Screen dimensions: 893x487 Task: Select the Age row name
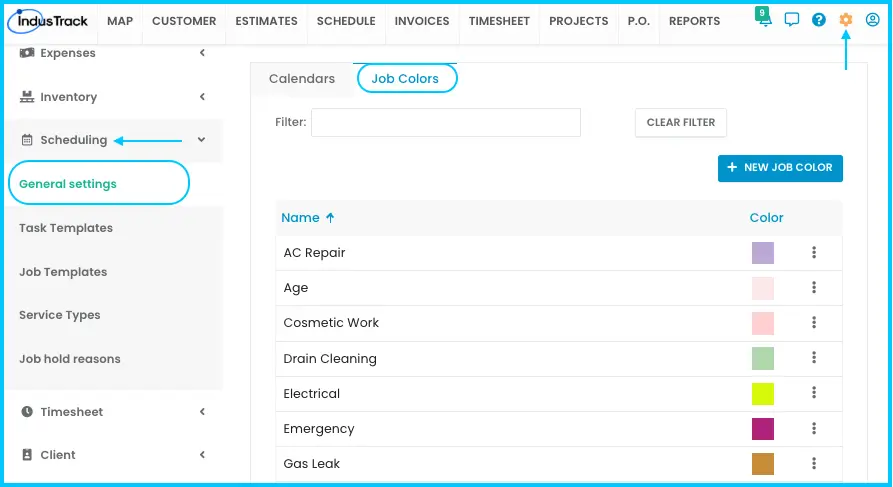click(x=296, y=288)
